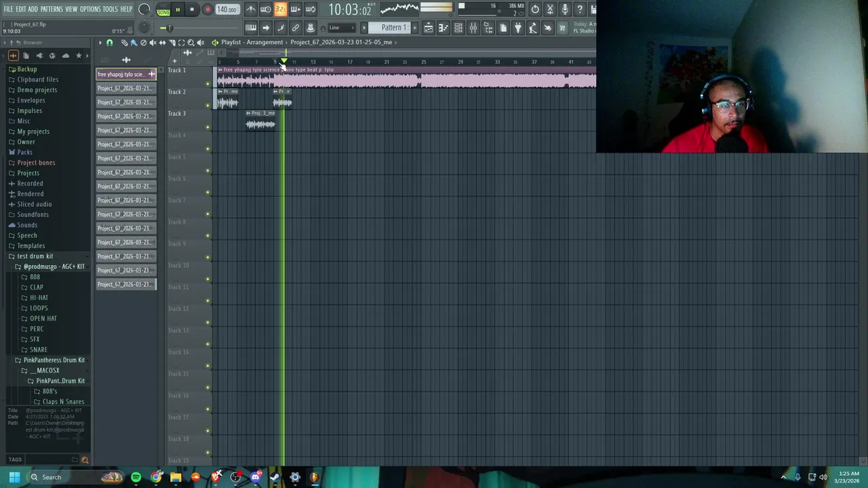Select the playlist Select tool
Image resolution: width=868 pixels, height=488 pixels.
pos(182,43)
